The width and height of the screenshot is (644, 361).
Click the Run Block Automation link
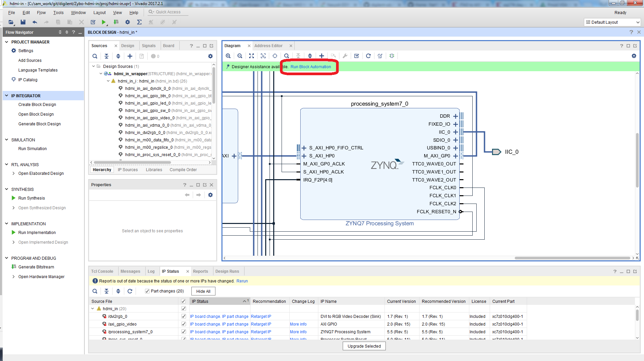(x=311, y=67)
